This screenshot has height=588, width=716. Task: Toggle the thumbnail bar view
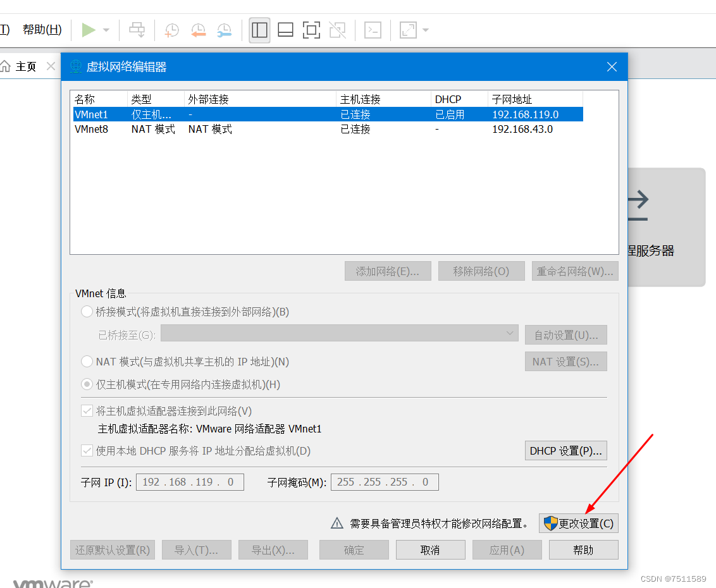pyautogui.click(x=285, y=30)
